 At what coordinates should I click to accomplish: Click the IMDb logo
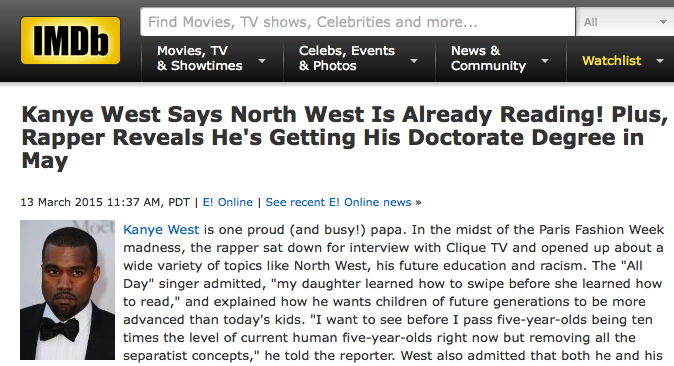(x=70, y=40)
